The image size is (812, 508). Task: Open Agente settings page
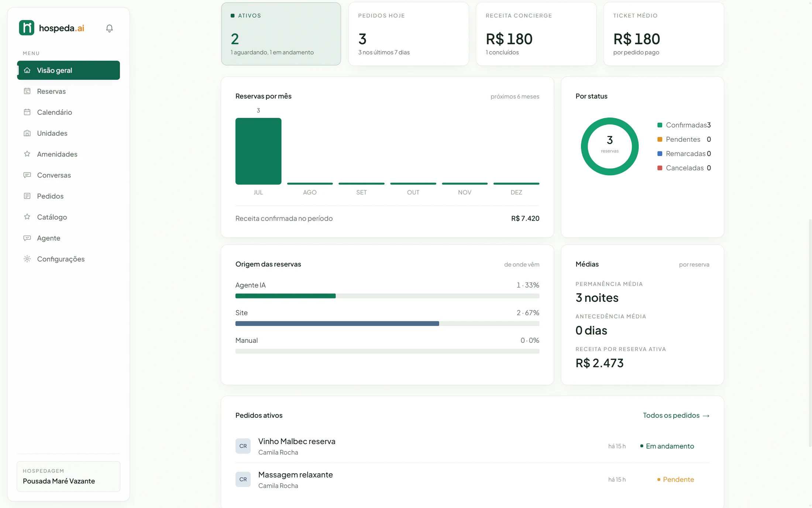[68, 238]
